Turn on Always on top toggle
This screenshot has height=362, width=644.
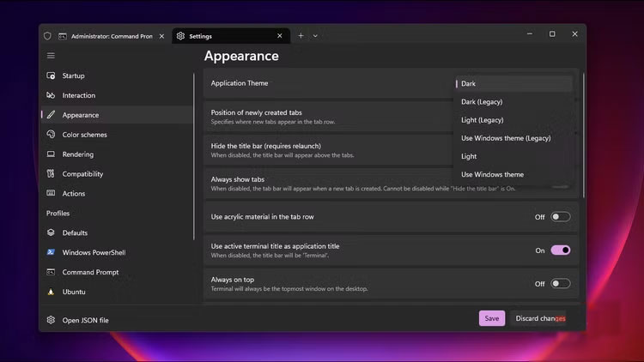[x=560, y=284]
